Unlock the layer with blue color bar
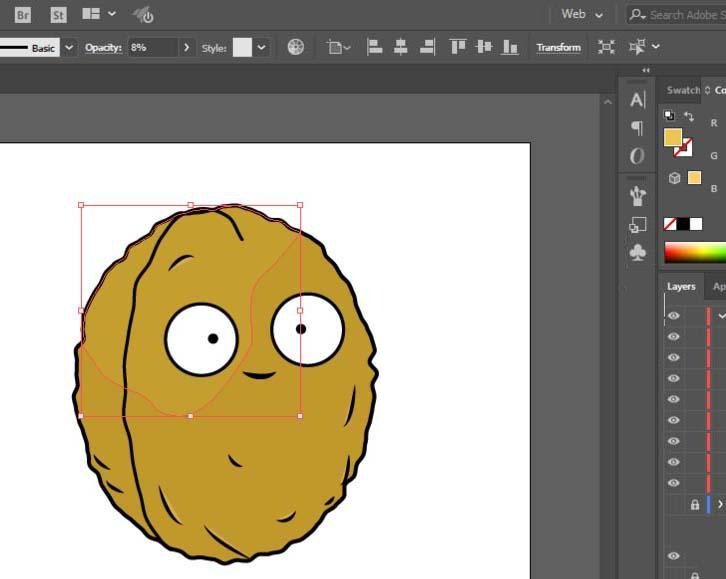The image size is (726, 579). pos(695,505)
